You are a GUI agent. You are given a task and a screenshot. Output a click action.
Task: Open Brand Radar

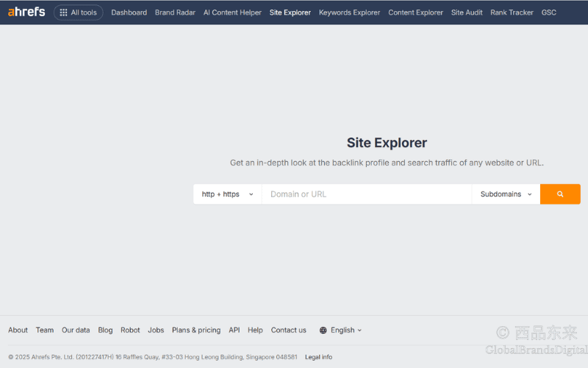[x=175, y=13]
